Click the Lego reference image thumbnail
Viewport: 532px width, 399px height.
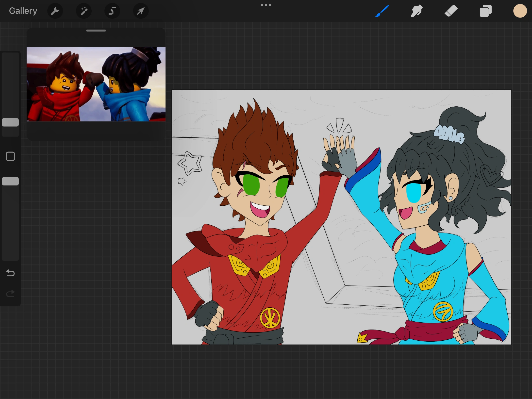[x=96, y=84]
